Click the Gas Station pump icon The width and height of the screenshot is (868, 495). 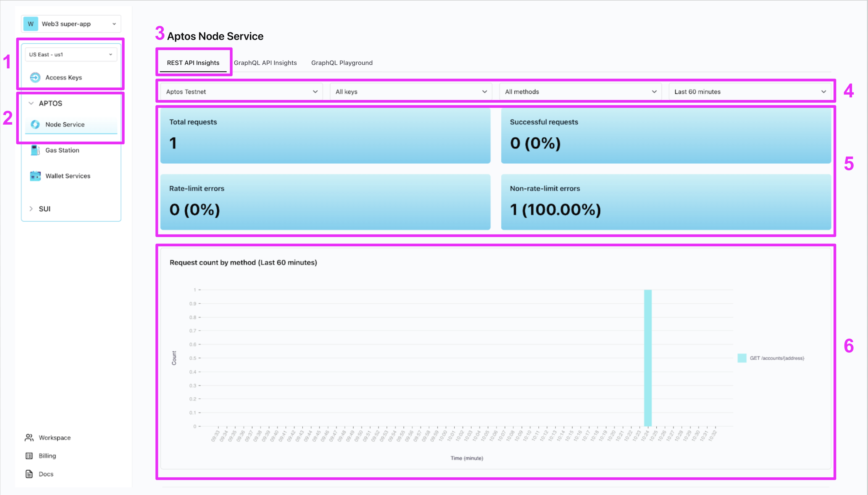pos(35,150)
